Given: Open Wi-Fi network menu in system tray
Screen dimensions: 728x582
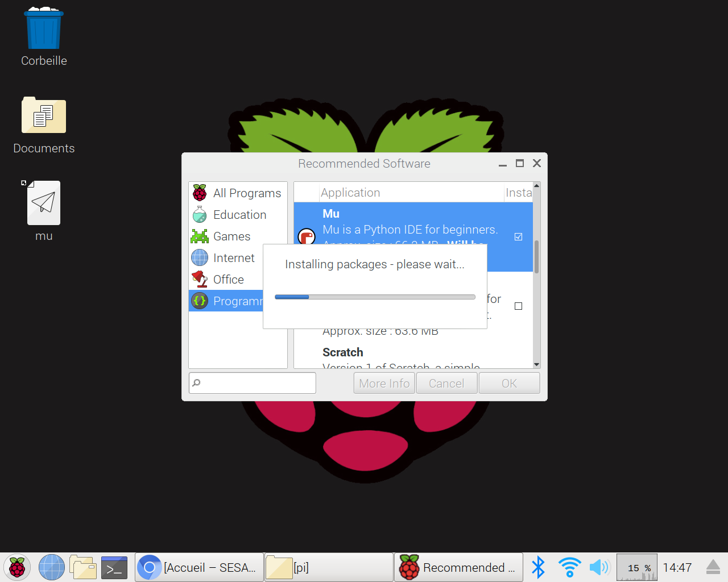Looking at the screenshot, I should 569,567.
